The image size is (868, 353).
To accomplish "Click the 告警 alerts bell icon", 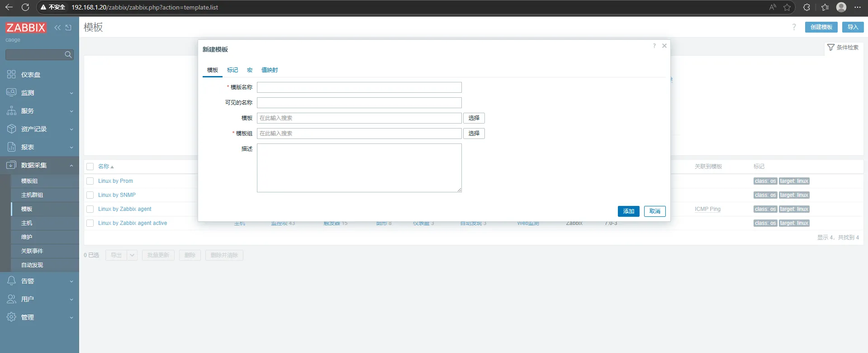I will 11,281.
